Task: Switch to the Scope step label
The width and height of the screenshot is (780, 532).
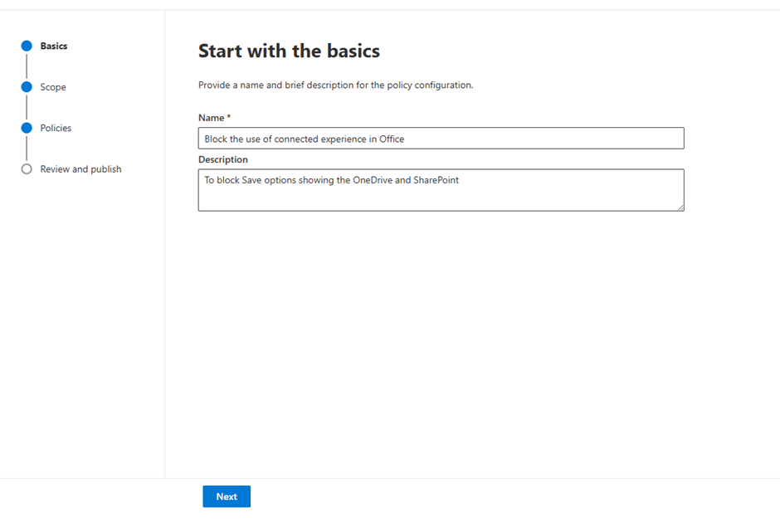Action: [x=53, y=87]
